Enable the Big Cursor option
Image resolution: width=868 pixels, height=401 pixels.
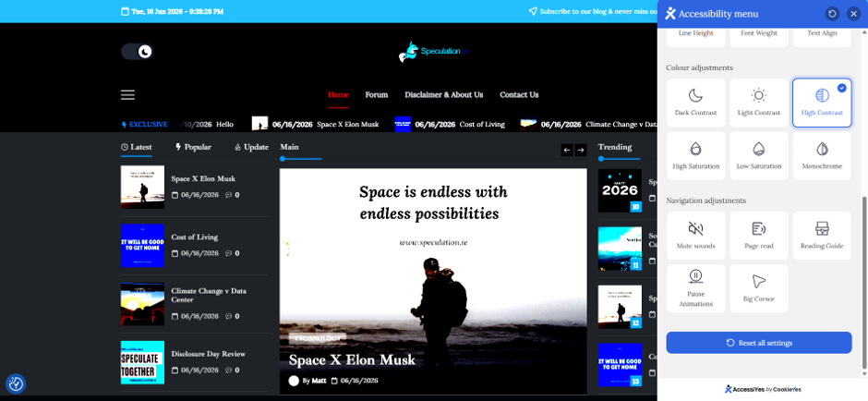tap(759, 288)
